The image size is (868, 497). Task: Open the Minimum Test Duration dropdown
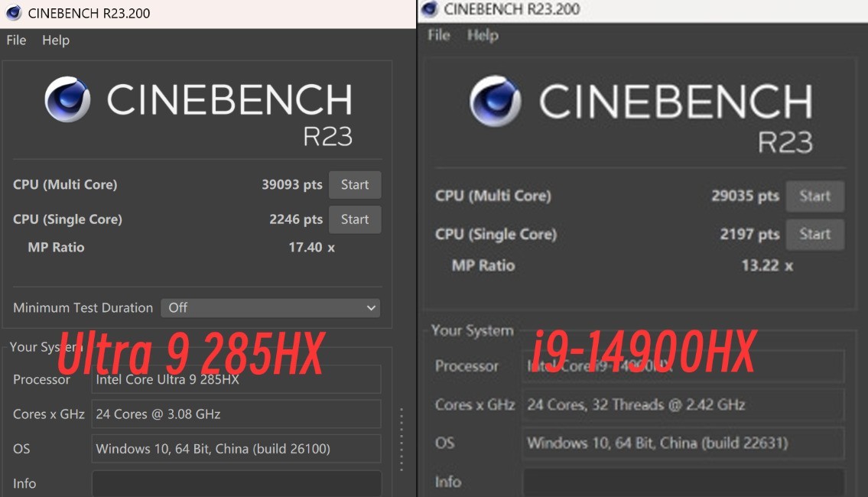coord(269,307)
